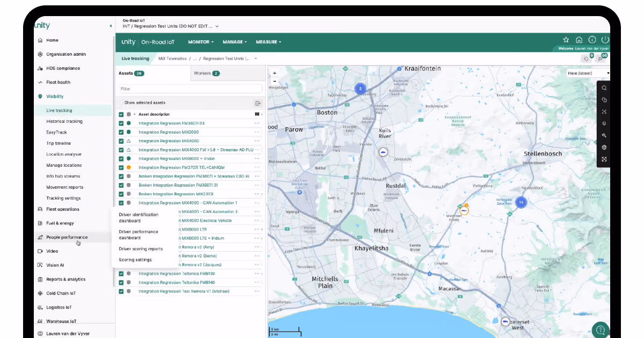Click the flag notification icon
The image size is (644, 338).
[601, 59]
